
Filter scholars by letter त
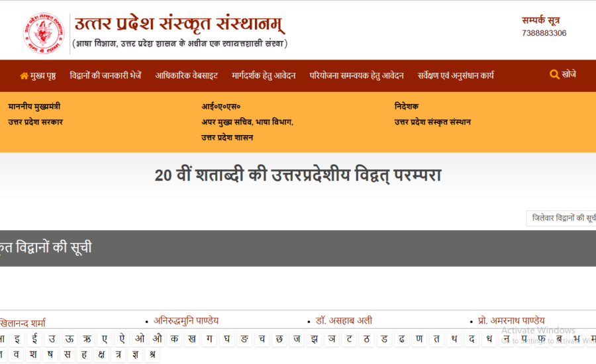pos(437,339)
